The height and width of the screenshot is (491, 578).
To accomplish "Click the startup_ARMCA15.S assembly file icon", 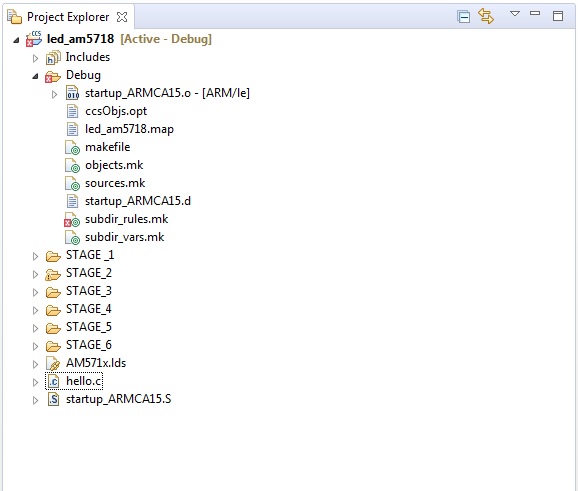I will point(53,399).
